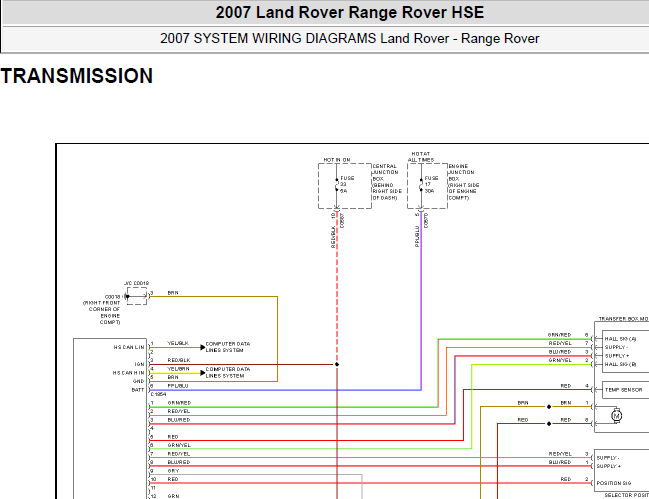Click the 'HALL SIG (B)' terminal label

pyautogui.click(x=620, y=364)
